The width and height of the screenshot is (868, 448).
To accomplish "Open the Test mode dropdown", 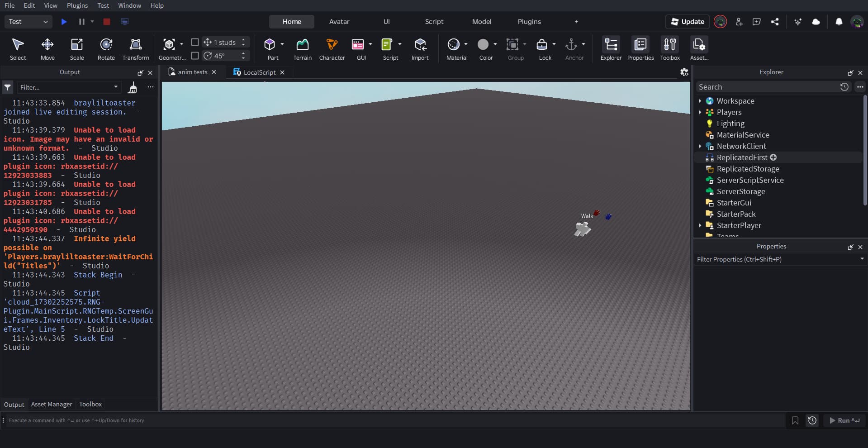I will click(28, 22).
